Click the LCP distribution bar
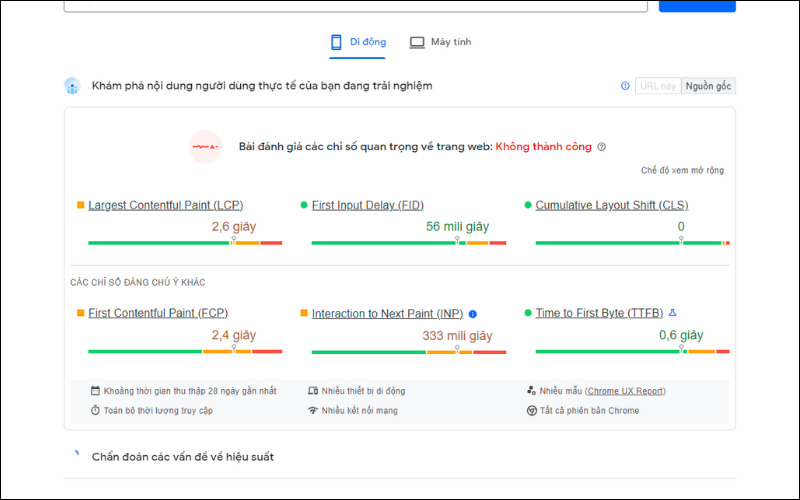This screenshot has height=500, width=800. pos(185,243)
